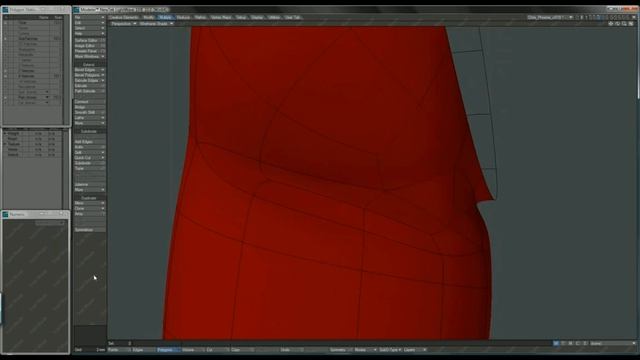This screenshot has height=360, width=640.
Task: Open the Clone tool dropdown
Action: tap(89, 208)
